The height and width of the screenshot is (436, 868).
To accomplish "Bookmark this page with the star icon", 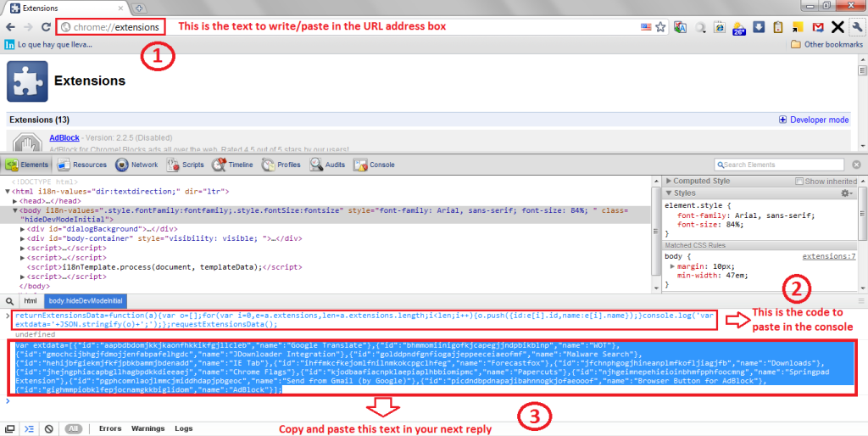I will click(660, 26).
